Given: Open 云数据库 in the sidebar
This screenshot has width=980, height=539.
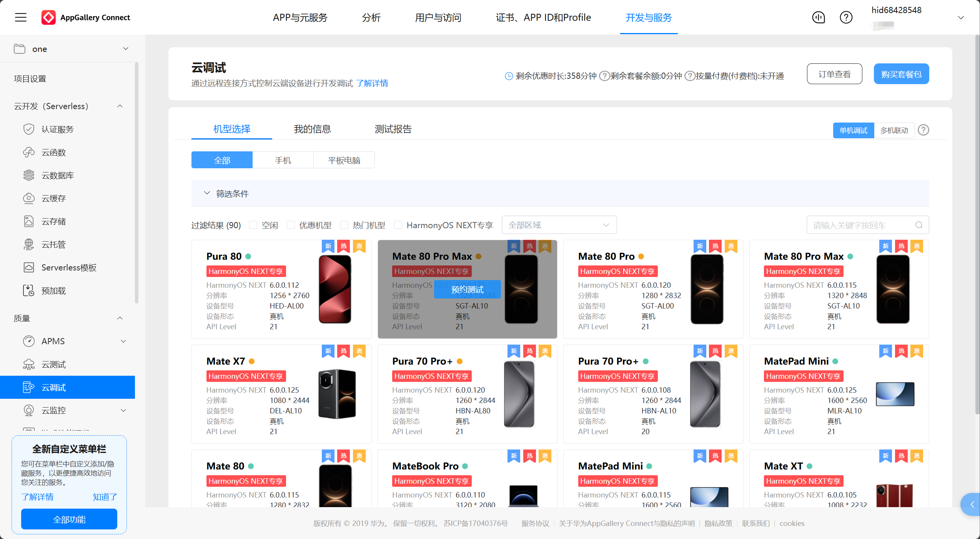Looking at the screenshot, I should (x=58, y=175).
